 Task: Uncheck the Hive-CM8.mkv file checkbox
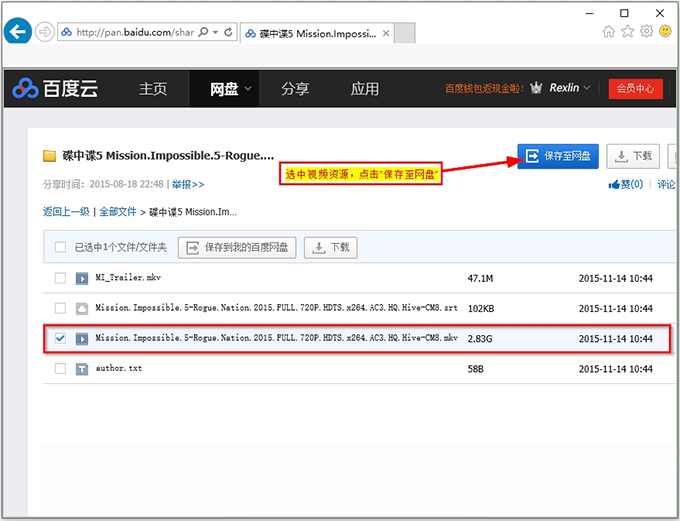(60, 338)
